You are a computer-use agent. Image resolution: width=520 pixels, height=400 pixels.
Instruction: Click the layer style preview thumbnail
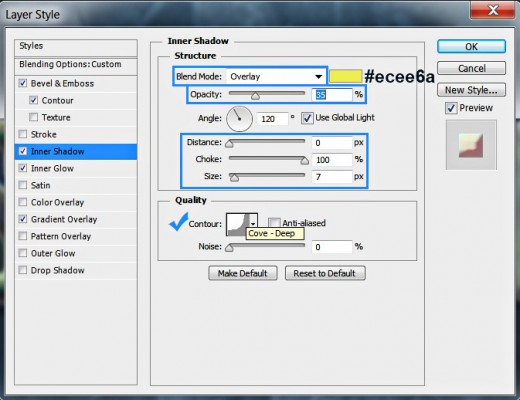[471, 145]
